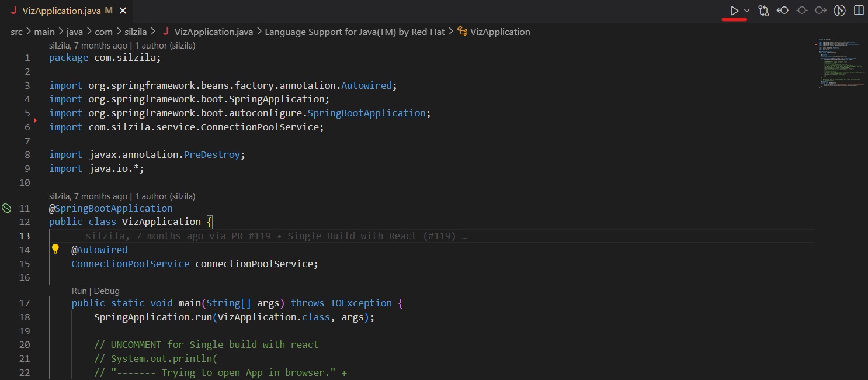Click 'Language Support for Java' breadcrumb item
868x380 pixels.
[355, 32]
